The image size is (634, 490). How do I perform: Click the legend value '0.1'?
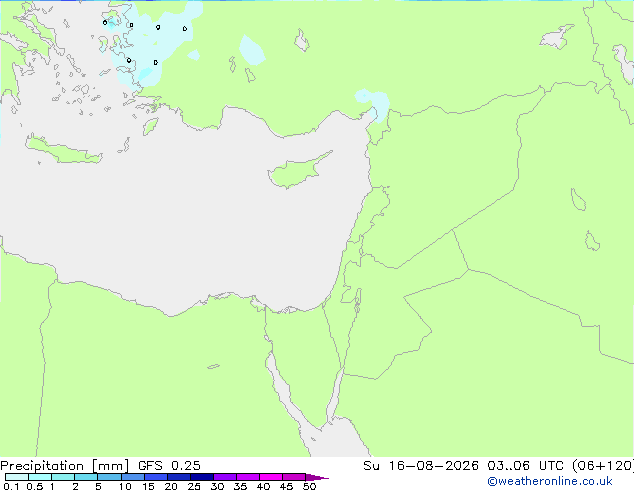(x=11, y=486)
